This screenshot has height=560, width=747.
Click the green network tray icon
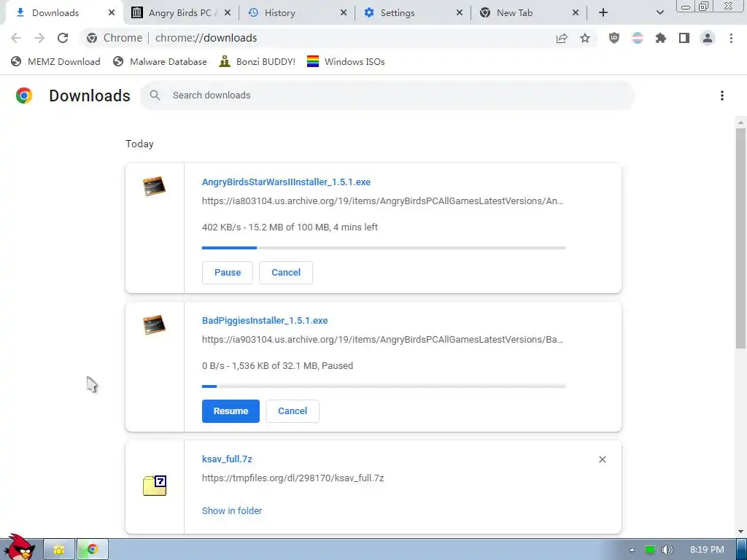pyautogui.click(x=650, y=550)
